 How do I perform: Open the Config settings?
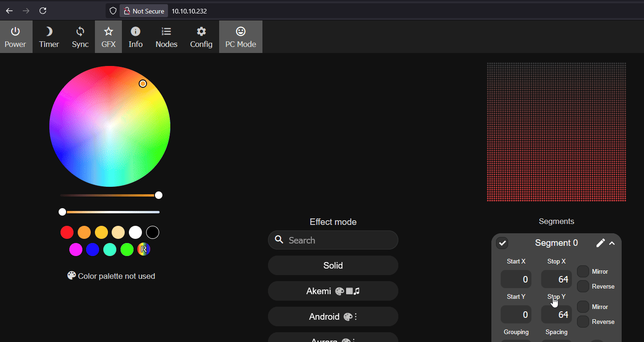click(x=201, y=37)
